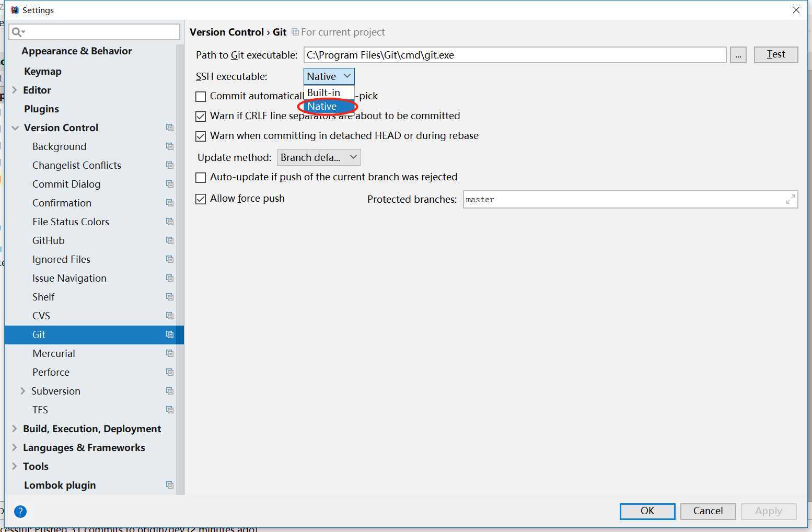Click project-level icon on selected Git row
This screenshot has height=532, width=812.
tap(170, 334)
